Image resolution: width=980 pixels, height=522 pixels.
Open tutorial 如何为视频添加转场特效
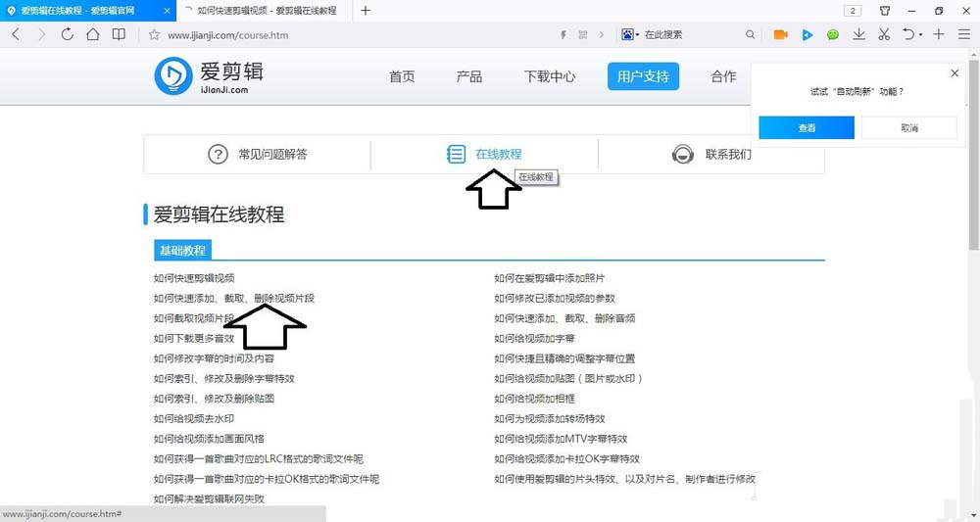(550, 418)
